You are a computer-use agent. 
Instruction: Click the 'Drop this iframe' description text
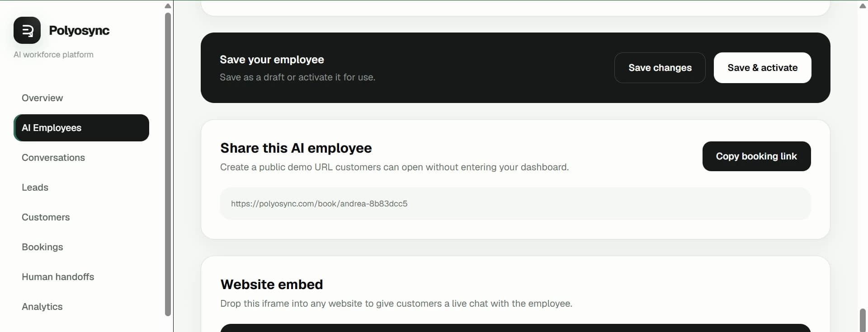pos(396,304)
